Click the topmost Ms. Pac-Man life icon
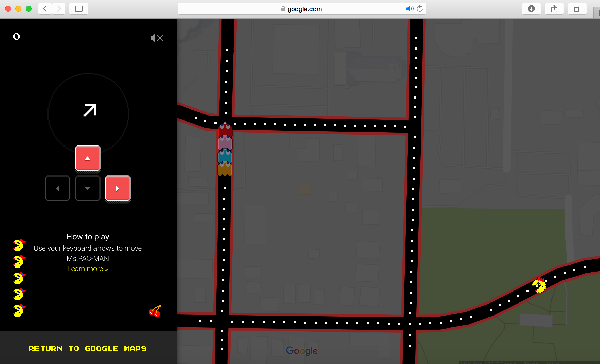The image size is (600, 364). point(19,245)
